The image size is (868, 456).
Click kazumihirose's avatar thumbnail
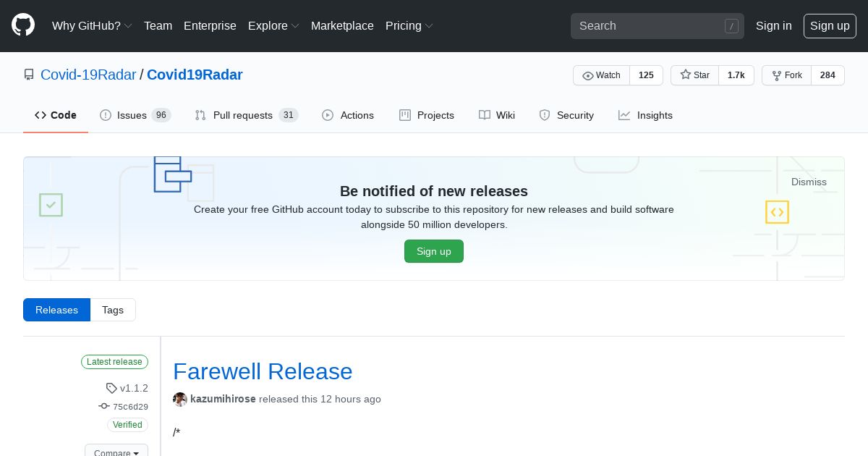click(180, 399)
